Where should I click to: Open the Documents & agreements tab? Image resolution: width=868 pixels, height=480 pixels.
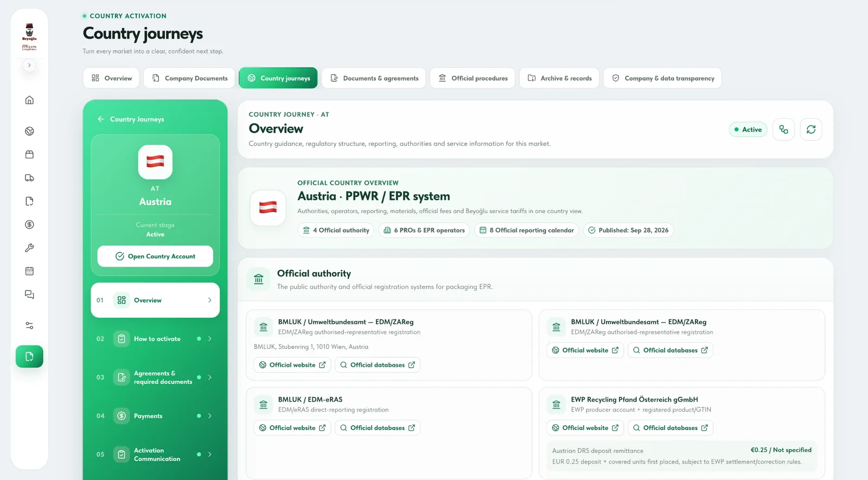point(374,78)
